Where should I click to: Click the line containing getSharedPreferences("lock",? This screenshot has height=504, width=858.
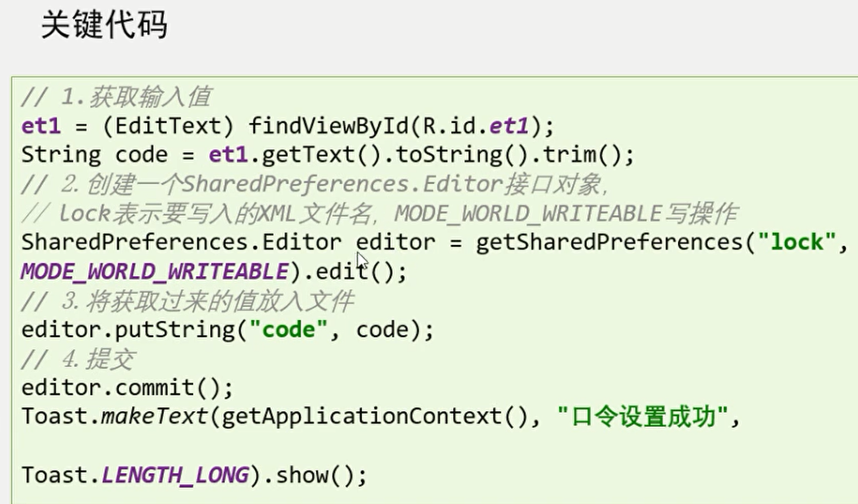click(434, 242)
